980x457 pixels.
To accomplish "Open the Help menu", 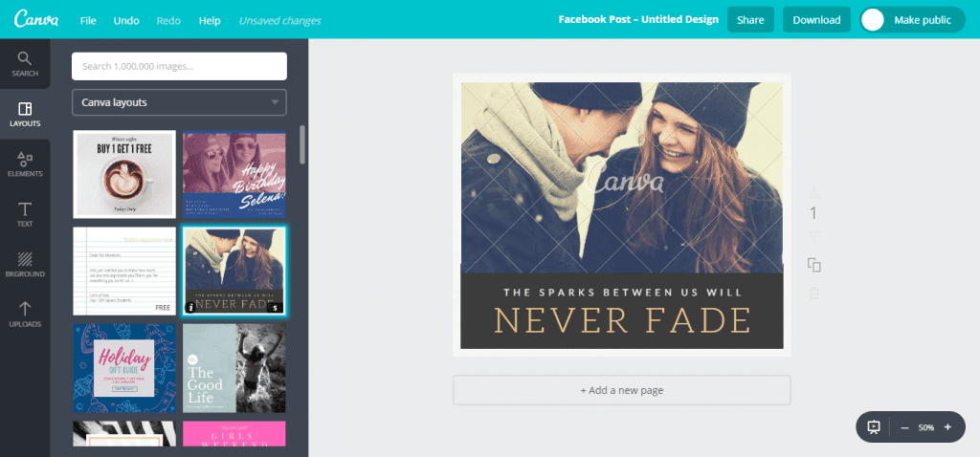I will pos(210,21).
